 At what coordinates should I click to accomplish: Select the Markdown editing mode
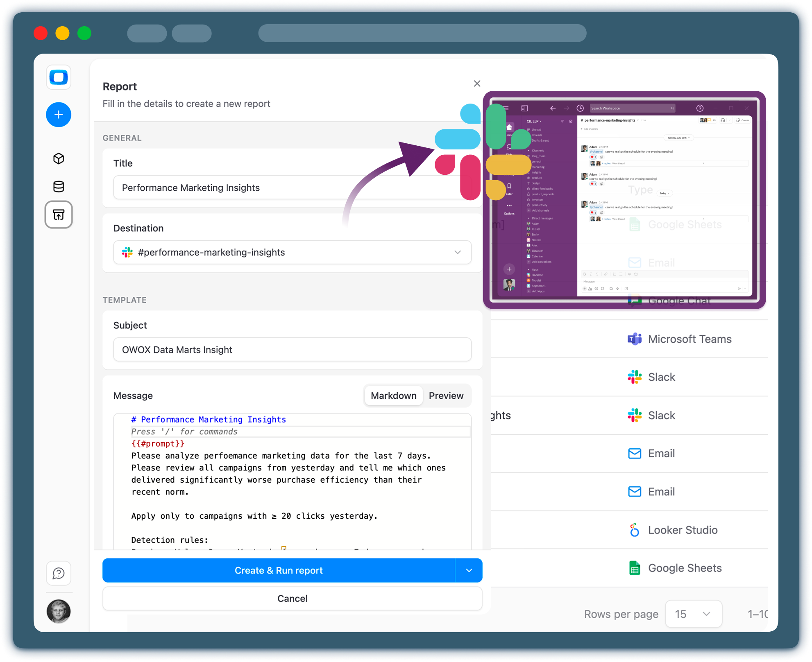pyautogui.click(x=393, y=395)
